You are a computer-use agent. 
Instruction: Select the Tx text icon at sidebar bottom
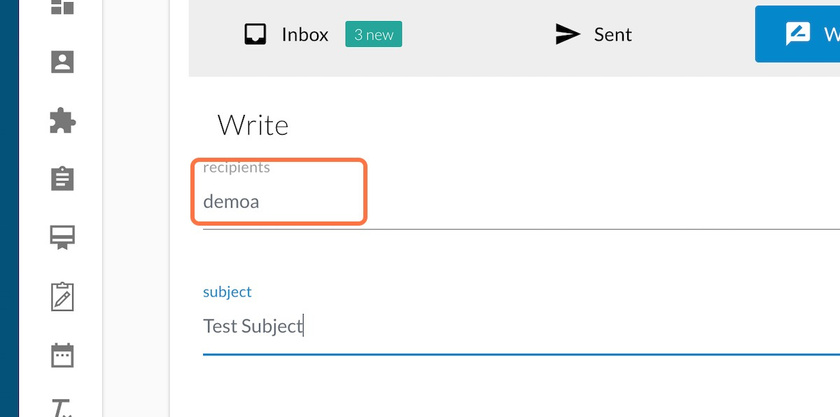(63, 409)
